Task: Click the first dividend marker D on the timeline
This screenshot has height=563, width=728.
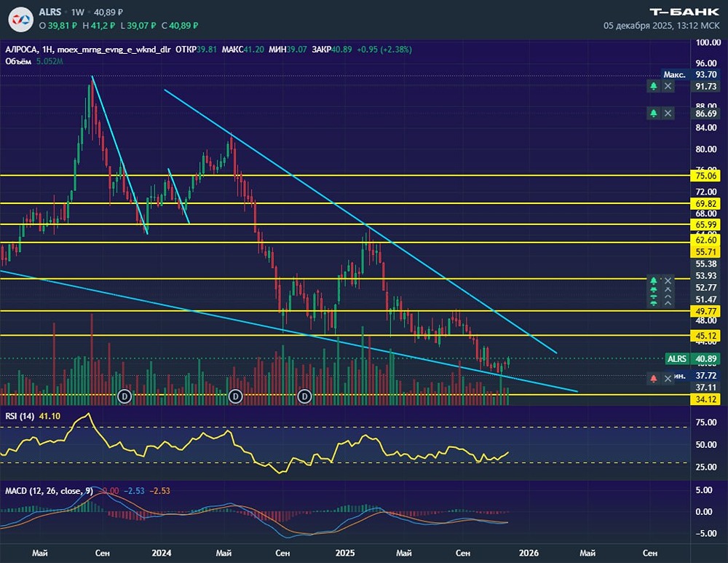Action: pyautogui.click(x=124, y=395)
